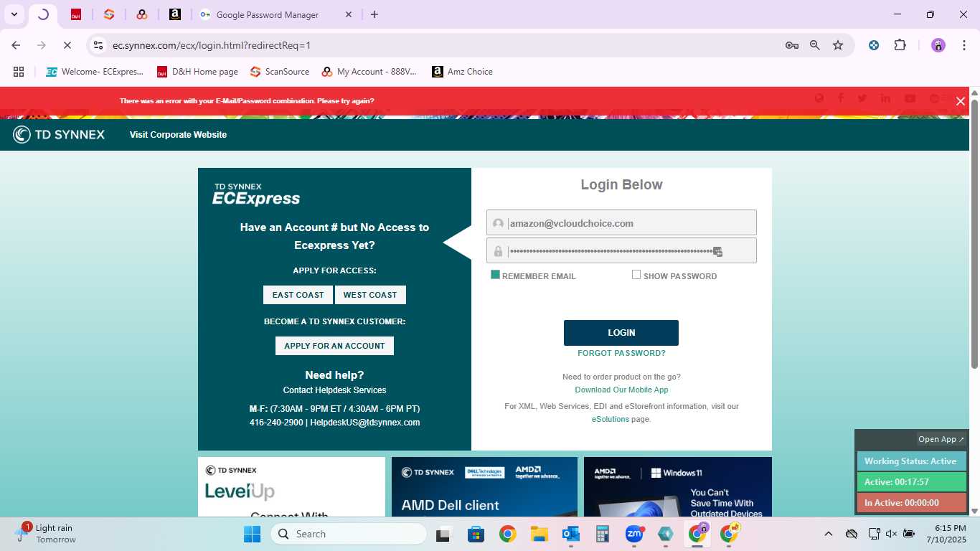Viewport: 980px width, 551px height.
Task: Click the TD SYNNEX logo
Action: click(59, 135)
